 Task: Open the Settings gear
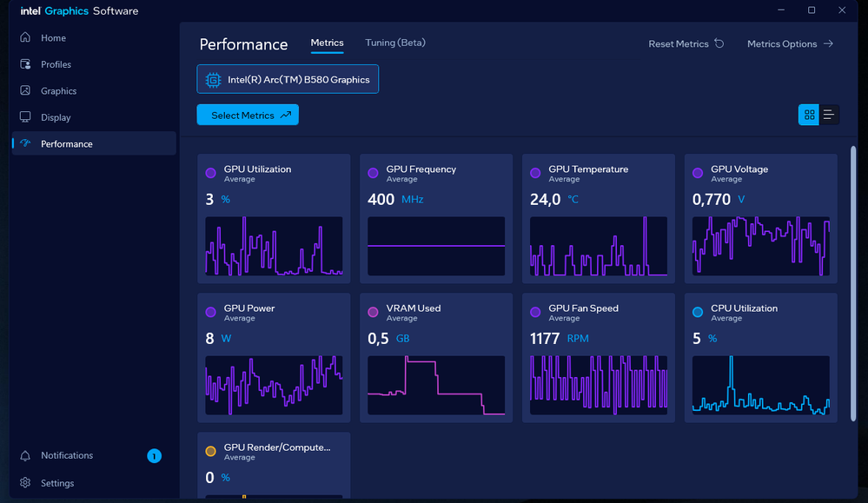pos(25,483)
